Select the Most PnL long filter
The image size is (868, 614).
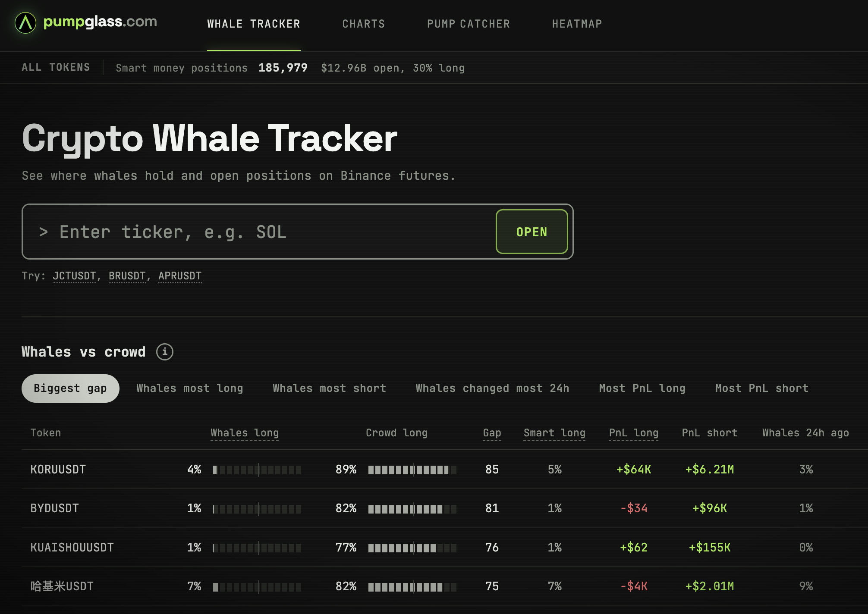[x=642, y=388]
